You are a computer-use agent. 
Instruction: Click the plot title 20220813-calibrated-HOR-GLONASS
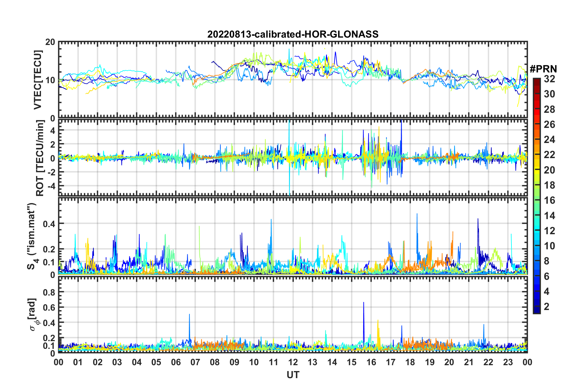point(293,34)
